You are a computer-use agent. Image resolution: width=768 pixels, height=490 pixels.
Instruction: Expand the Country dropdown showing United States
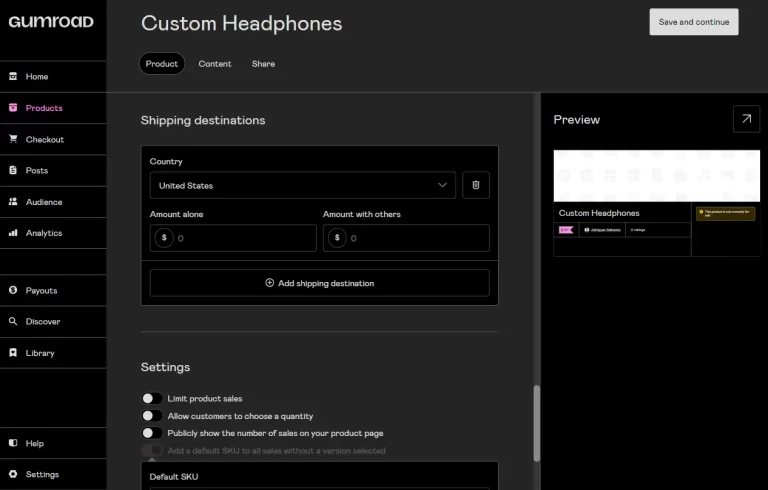pos(303,185)
